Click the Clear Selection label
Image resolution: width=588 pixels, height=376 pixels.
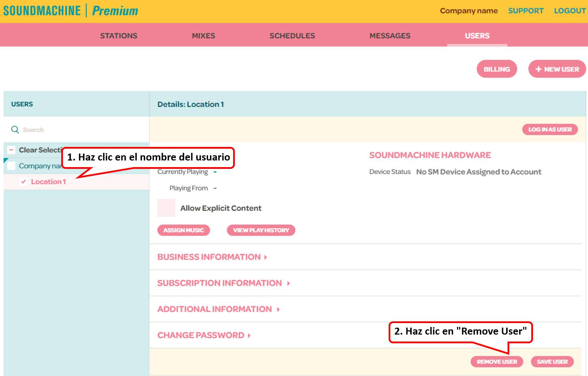[x=40, y=150]
